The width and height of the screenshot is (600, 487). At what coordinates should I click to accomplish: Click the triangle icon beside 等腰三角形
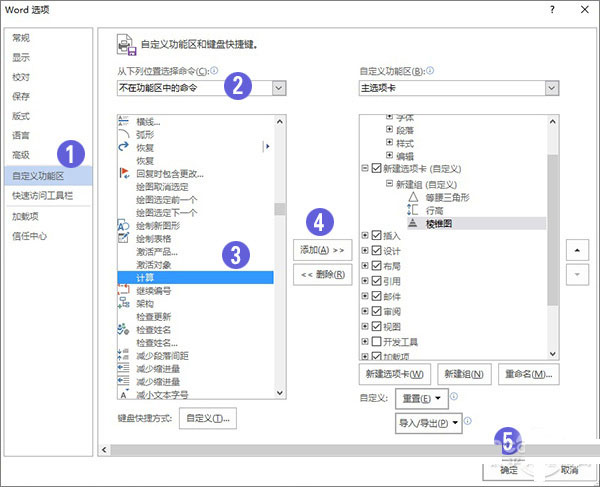click(413, 197)
